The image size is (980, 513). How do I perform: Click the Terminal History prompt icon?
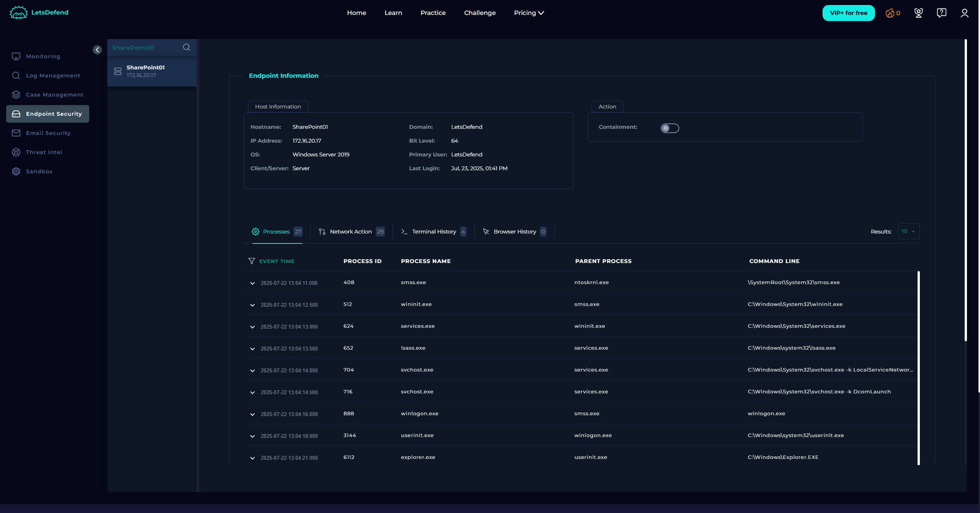pyautogui.click(x=404, y=232)
